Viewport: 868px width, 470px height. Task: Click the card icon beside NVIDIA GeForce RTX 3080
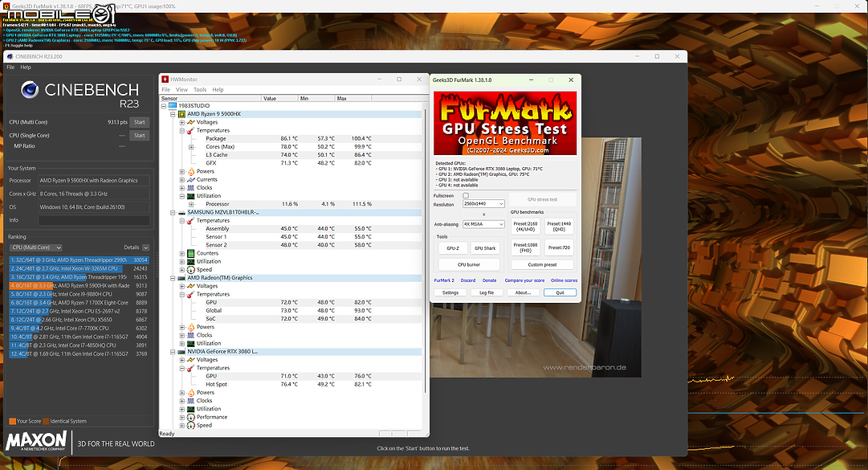pos(181,352)
